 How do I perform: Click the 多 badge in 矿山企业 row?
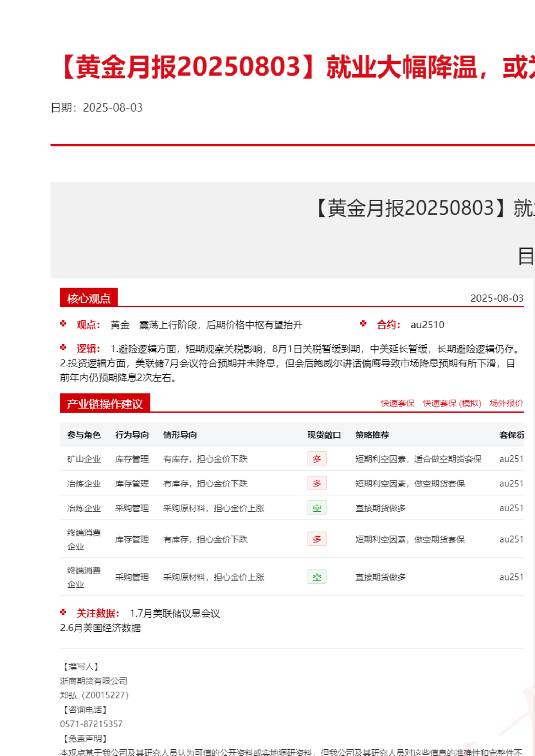click(x=317, y=459)
